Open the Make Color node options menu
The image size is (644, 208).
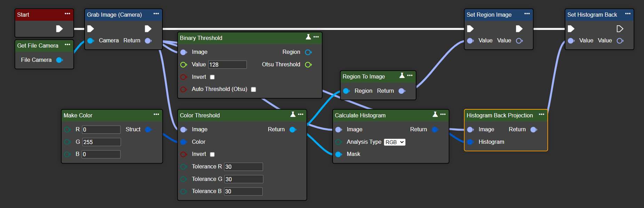(156, 114)
